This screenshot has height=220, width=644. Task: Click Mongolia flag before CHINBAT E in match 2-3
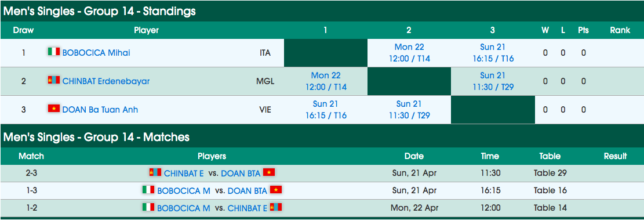point(155,173)
